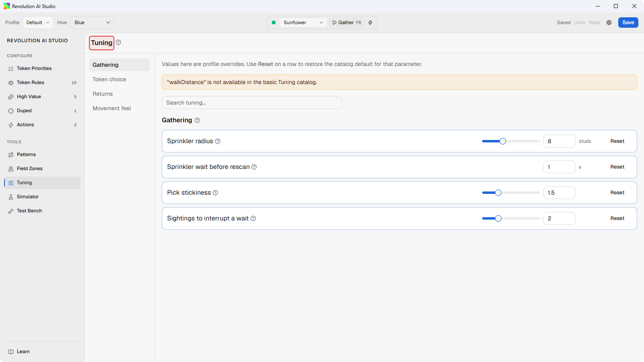
Task: Open settings gear in top bar
Action: click(609, 23)
